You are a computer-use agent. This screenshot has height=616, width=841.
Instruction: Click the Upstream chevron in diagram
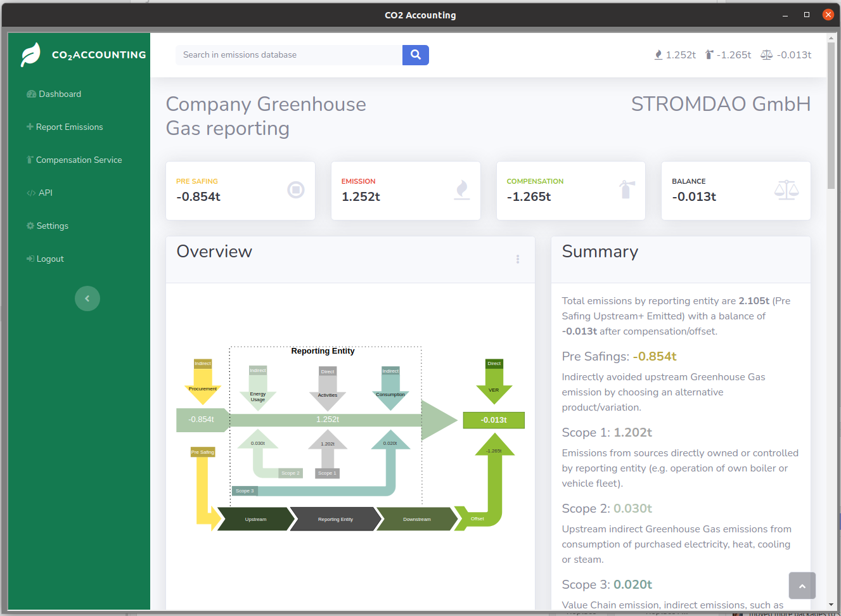(256, 519)
